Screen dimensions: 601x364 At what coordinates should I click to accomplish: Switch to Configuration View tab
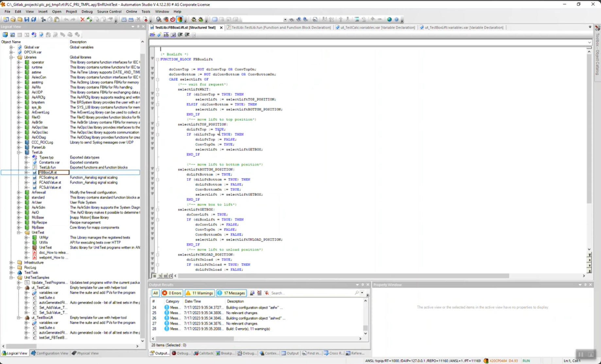point(49,353)
